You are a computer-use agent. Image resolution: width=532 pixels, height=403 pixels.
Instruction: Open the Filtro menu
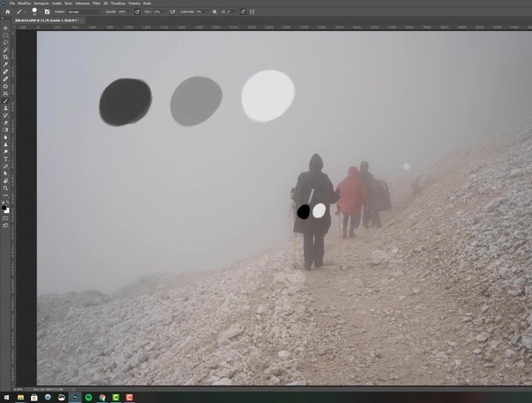tap(97, 3)
